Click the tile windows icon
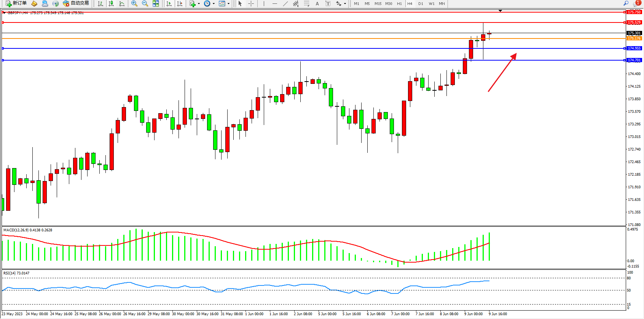This screenshot has height=319, width=644. click(156, 3)
